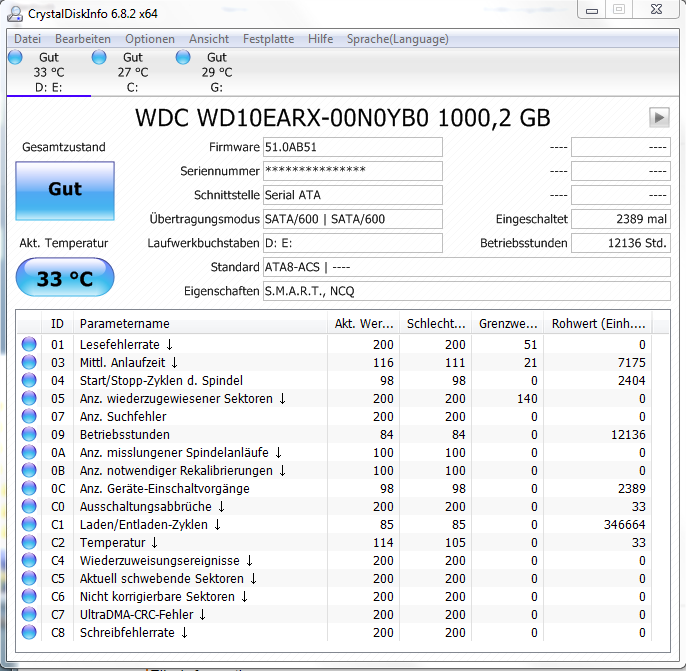Open the Hilfe menu
The width and height of the screenshot is (686, 671).
(320, 39)
